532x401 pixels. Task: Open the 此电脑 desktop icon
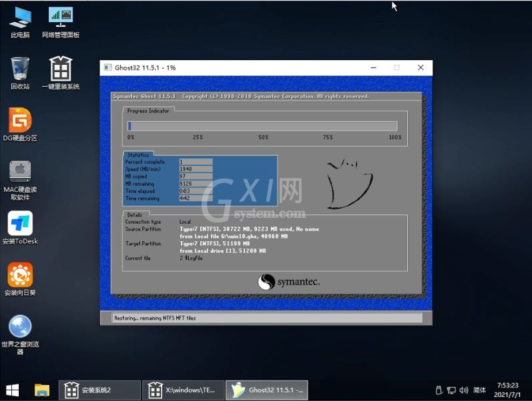(20, 22)
